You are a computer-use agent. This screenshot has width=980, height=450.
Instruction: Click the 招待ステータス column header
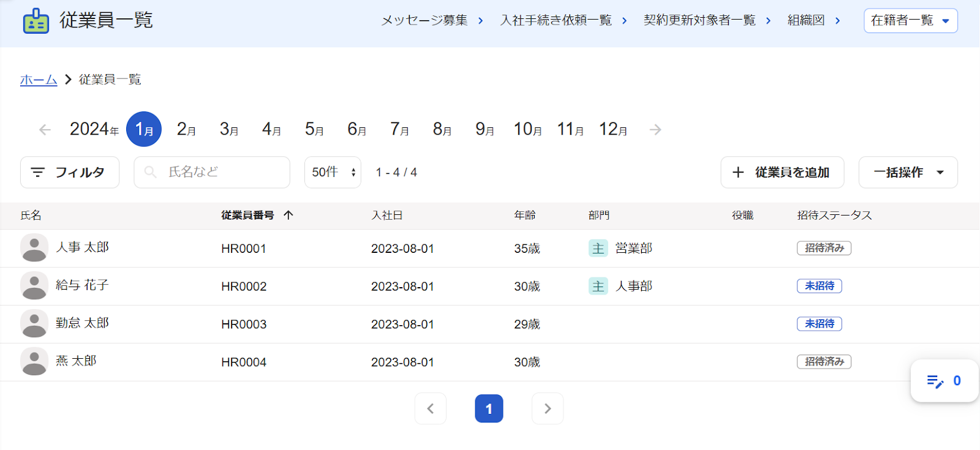pyautogui.click(x=834, y=215)
